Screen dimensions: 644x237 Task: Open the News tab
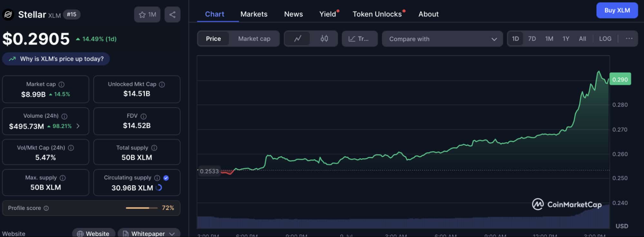tap(293, 14)
